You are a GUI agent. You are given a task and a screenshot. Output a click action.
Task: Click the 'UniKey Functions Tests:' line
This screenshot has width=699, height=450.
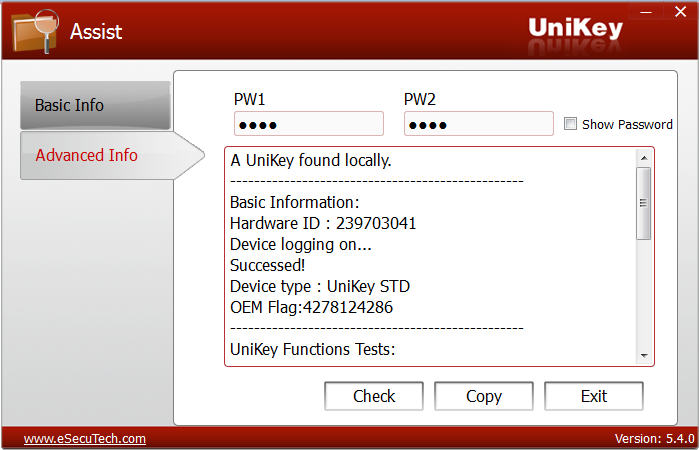point(312,349)
